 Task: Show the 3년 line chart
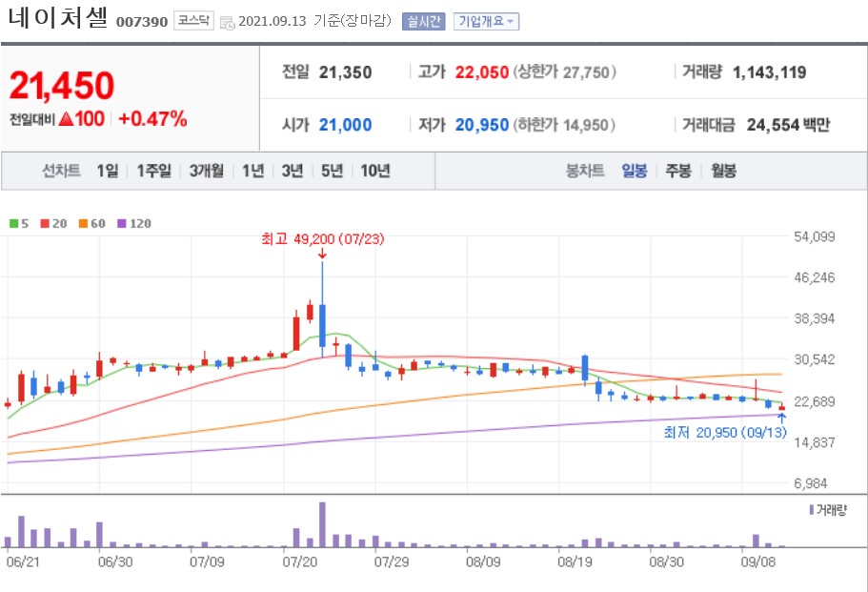point(293,171)
